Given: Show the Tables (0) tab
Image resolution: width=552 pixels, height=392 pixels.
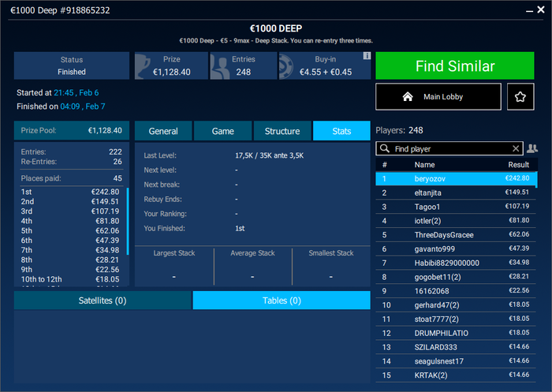Looking at the screenshot, I should [282, 301].
